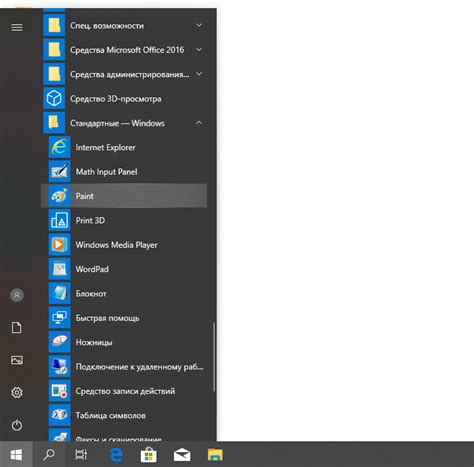Click the Internet Explorer label

click(105, 147)
